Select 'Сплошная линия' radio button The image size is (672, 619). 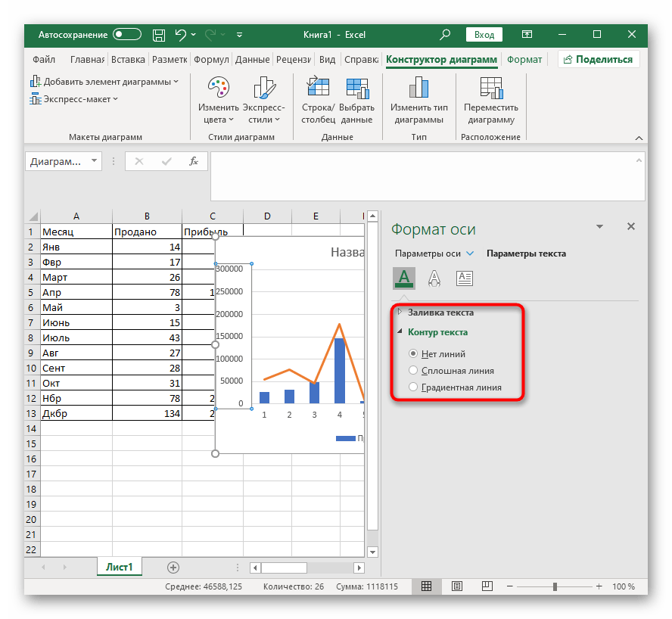coord(412,370)
